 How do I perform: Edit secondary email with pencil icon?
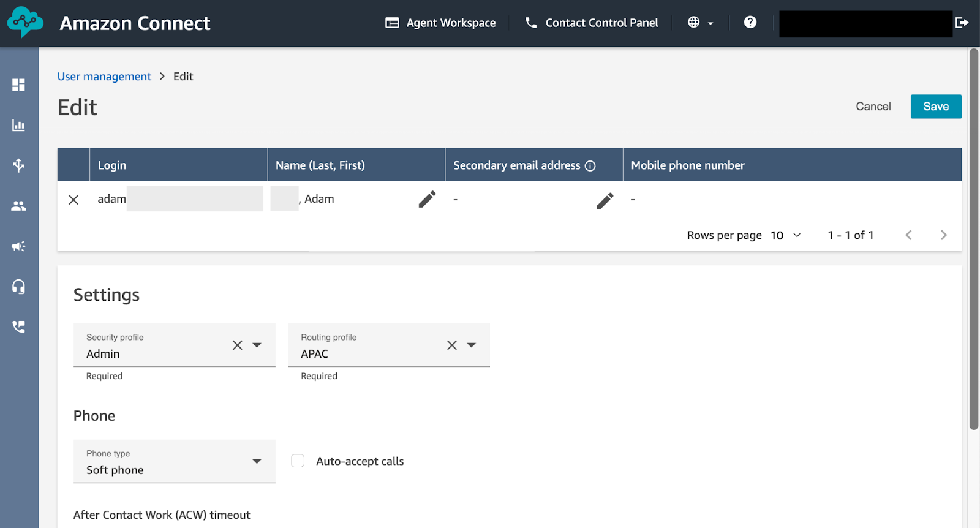coord(605,200)
